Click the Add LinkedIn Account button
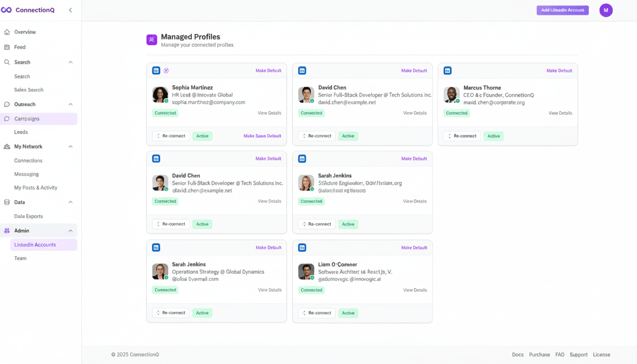The height and width of the screenshot is (364, 637). (563, 10)
